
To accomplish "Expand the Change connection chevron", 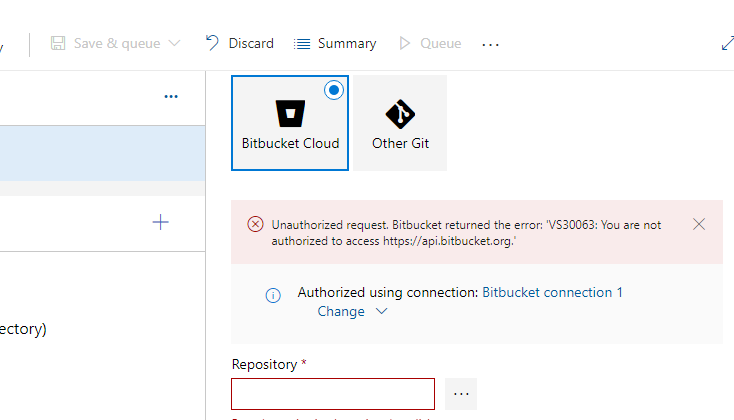I will click(x=382, y=311).
